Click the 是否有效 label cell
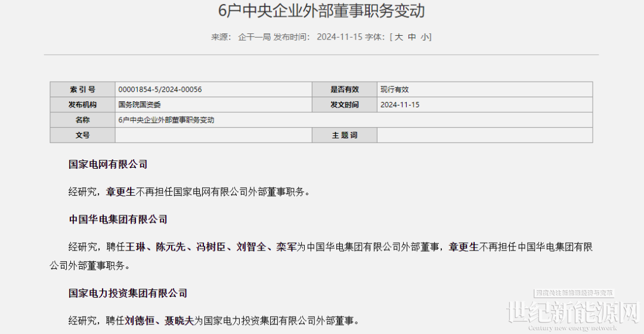Viewport: 644px width, 334px height. 345,89
